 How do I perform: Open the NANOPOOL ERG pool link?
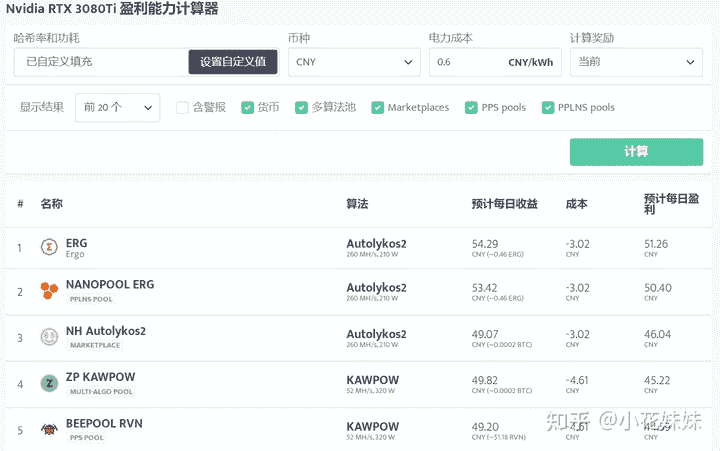(x=110, y=285)
